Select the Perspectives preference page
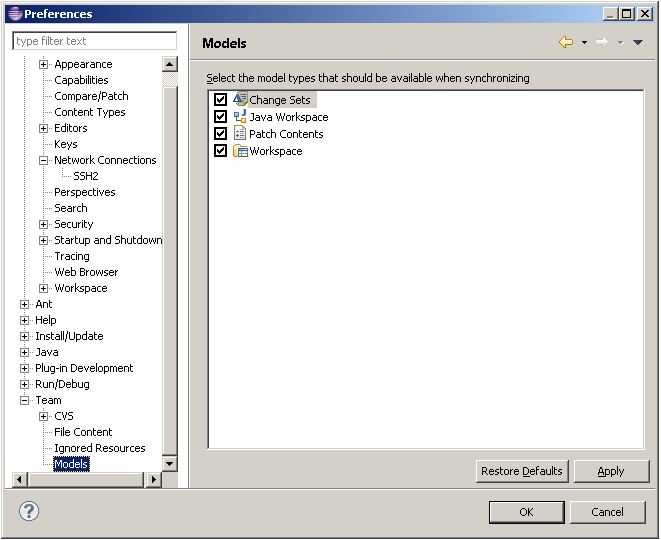This screenshot has height=540, width=661. click(x=85, y=192)
